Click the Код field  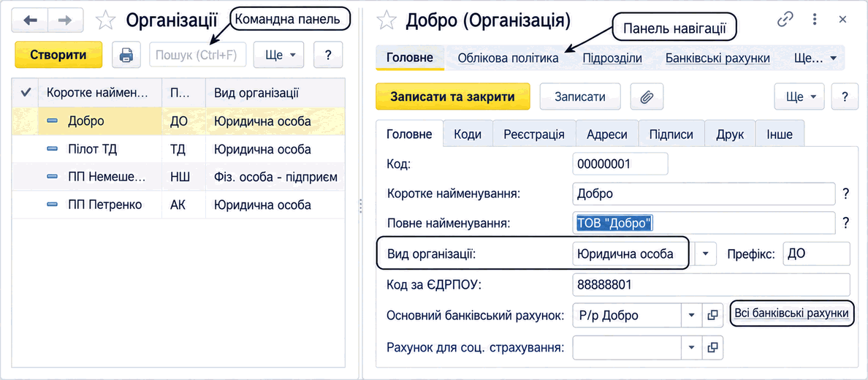point(620,164)
